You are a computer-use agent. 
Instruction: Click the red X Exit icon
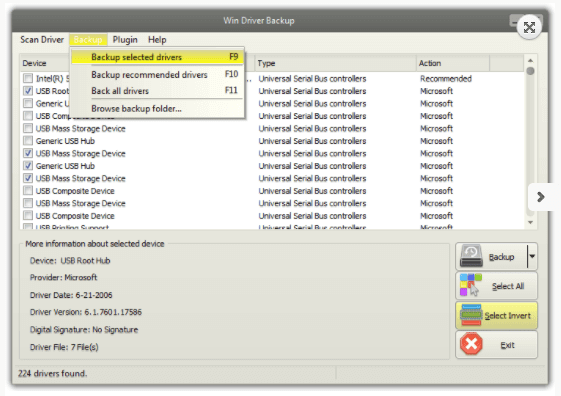[x=471, y=344]
